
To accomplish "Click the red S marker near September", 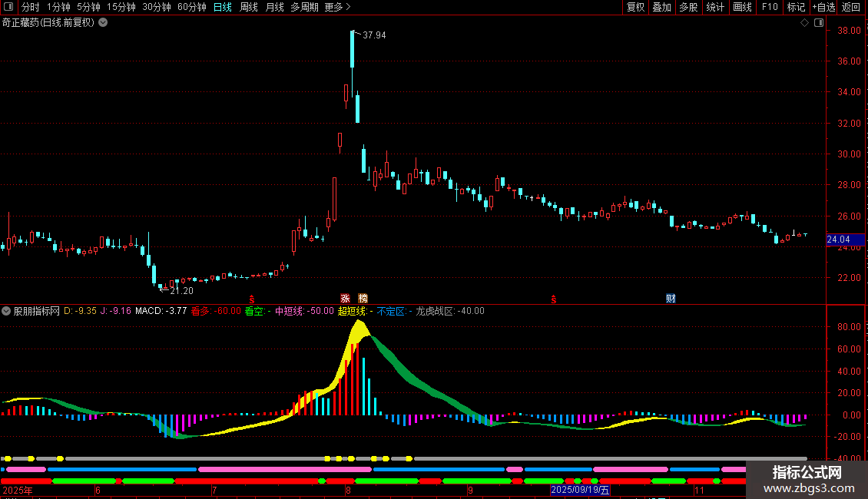I will pyautogui.click(x=554, y=299).
